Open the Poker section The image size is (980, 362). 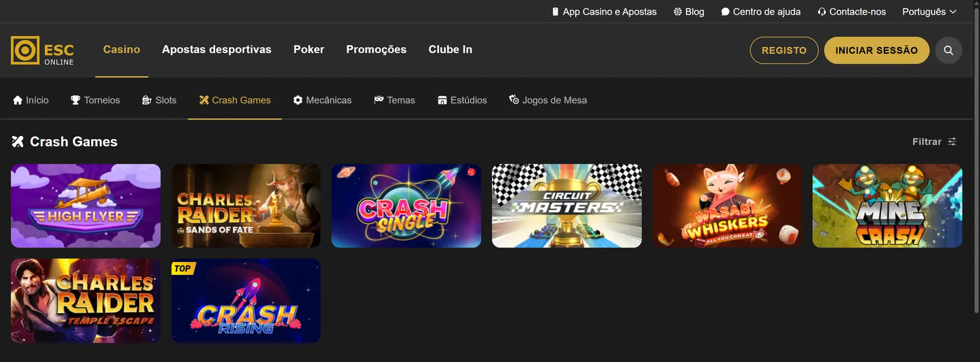pos(309,50)
